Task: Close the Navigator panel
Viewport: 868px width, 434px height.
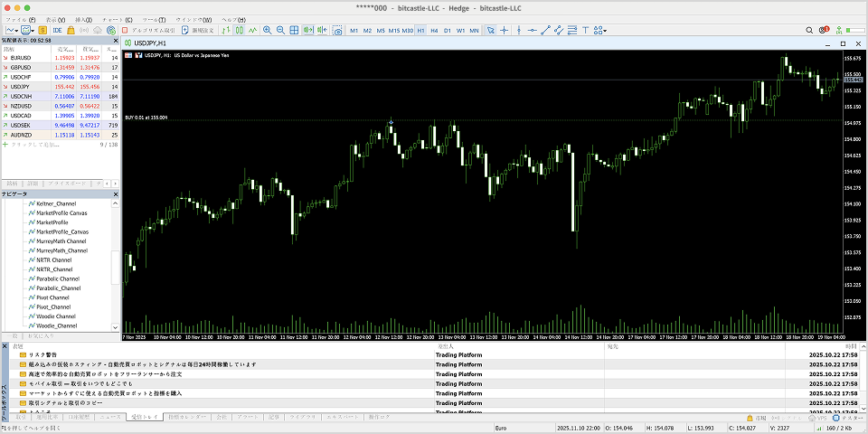Action: pyautogui.click(x=116, y=194)
